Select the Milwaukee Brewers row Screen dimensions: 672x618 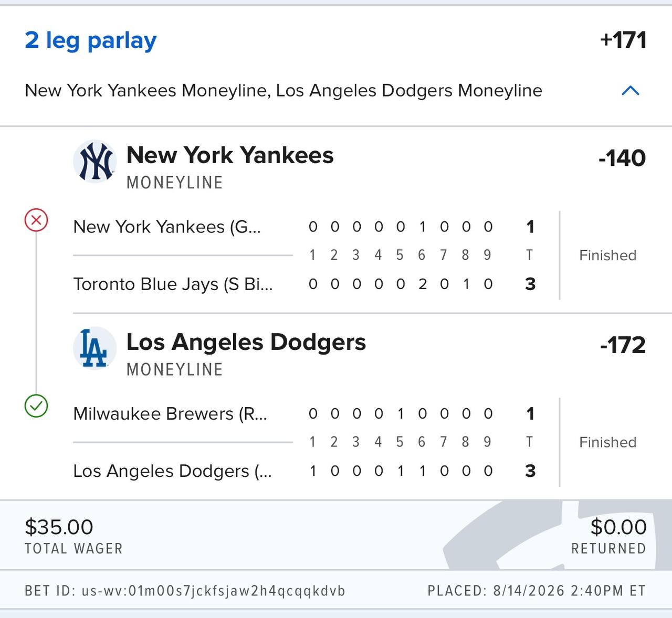[x=304, y=413]
